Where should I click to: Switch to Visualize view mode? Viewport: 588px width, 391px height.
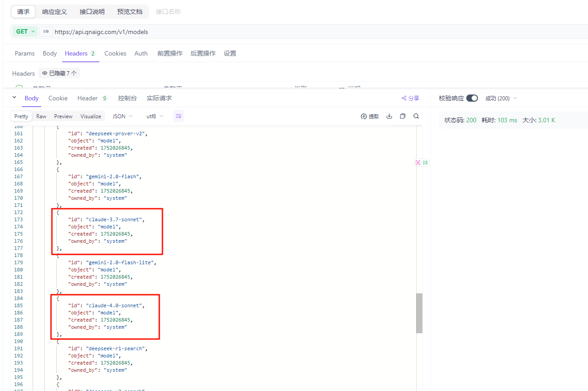click(x=91, y=116)
